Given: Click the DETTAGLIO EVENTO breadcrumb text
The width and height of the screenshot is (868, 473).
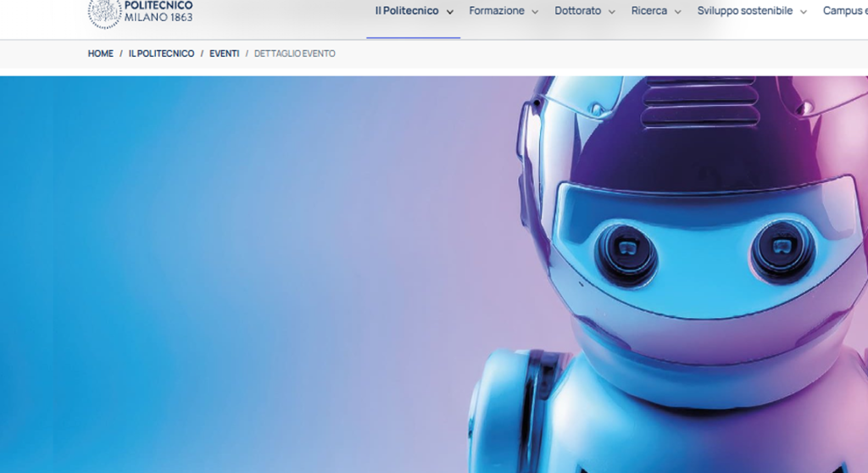Looking at the screenshot, I should 294,53.
